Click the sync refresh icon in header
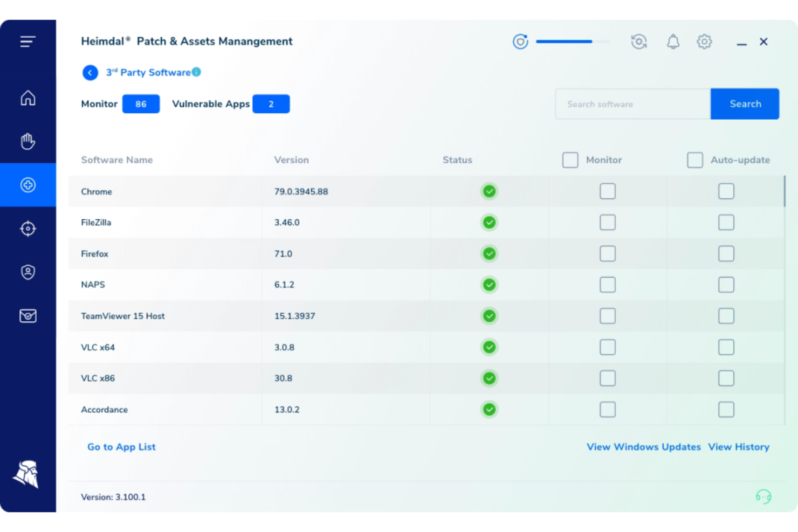The width and height of the screenshot is (798, 532). 639,41
